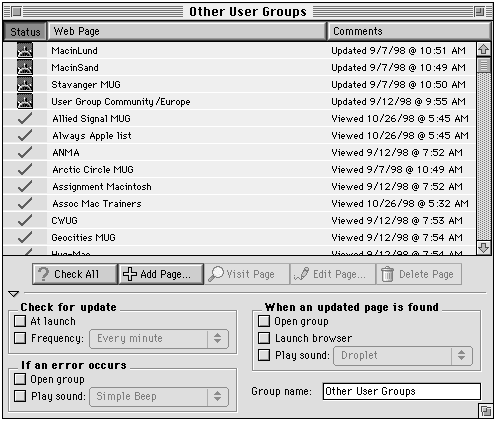
Task: Select the Assignment Macintosh row
Action: point(239,186)
